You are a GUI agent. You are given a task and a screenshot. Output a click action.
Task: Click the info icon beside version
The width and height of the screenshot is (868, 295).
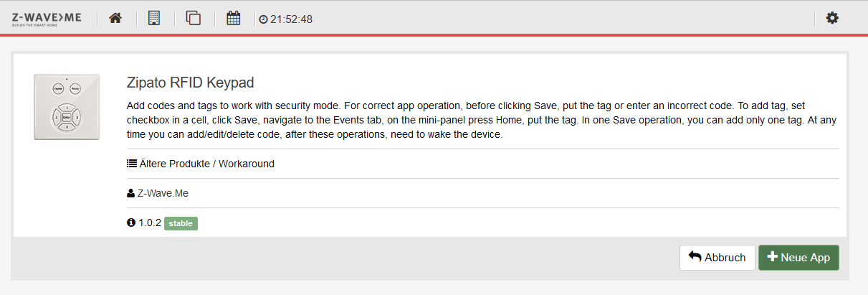tap(131, 223)
